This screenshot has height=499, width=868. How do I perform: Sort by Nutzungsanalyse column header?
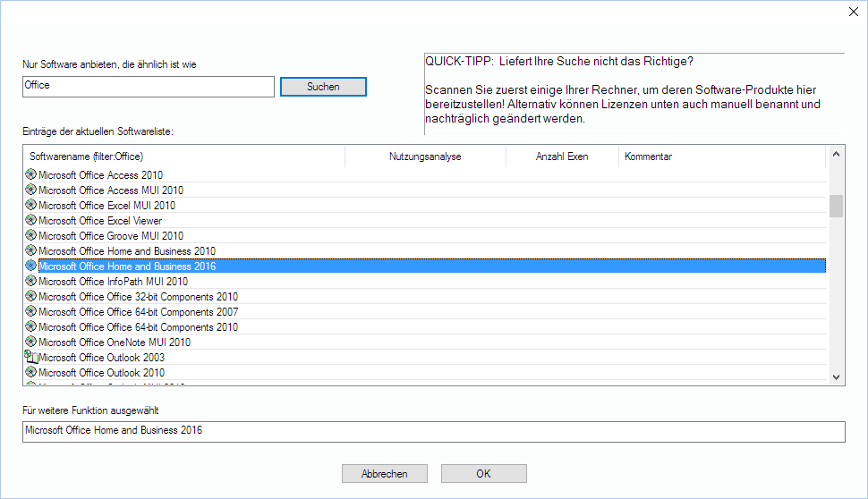tap(425, 156)
